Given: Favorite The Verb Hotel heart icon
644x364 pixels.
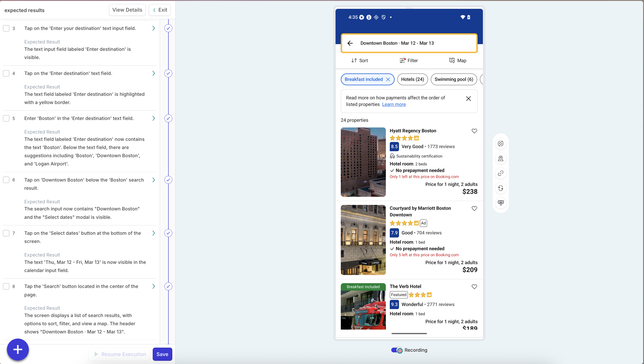Looking at the screenshot, I should click(x=474, y=287).
